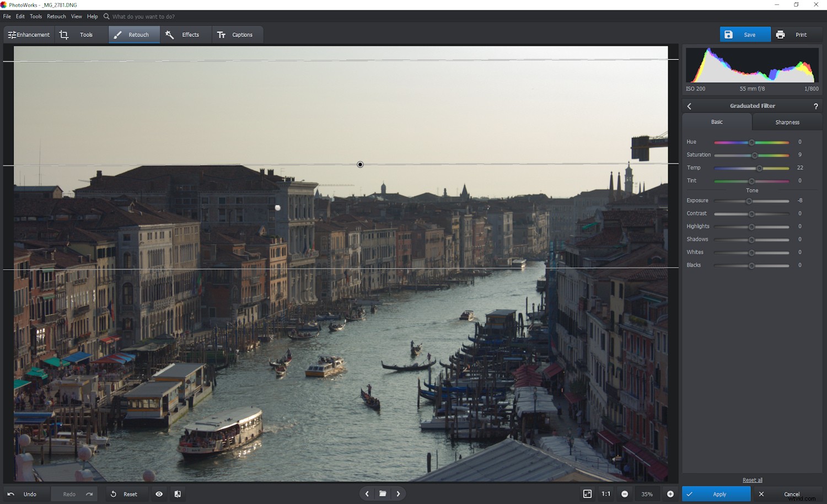Open the File menu
827x504 pixels.
click(7, 16)
